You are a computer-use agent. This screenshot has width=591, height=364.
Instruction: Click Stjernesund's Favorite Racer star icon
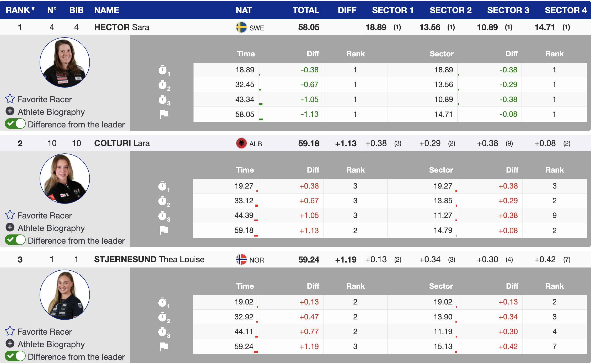pyautogui.click(x=10, y=331)
